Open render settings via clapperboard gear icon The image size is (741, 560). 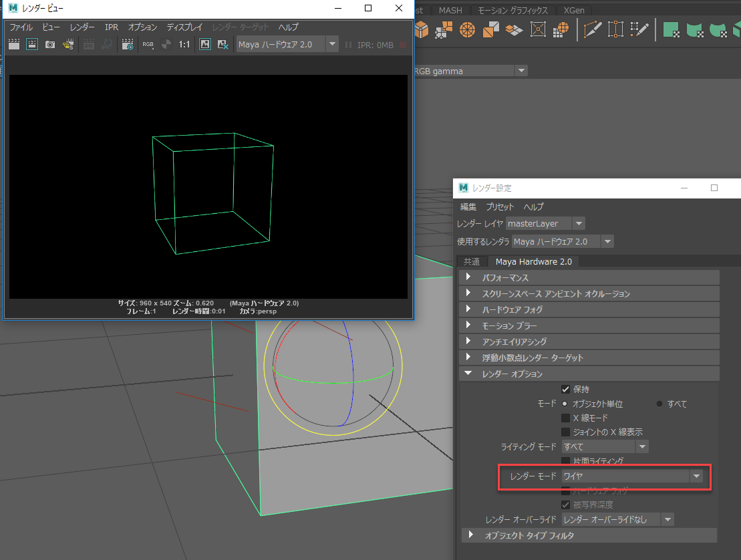click(x=128, y=44)
